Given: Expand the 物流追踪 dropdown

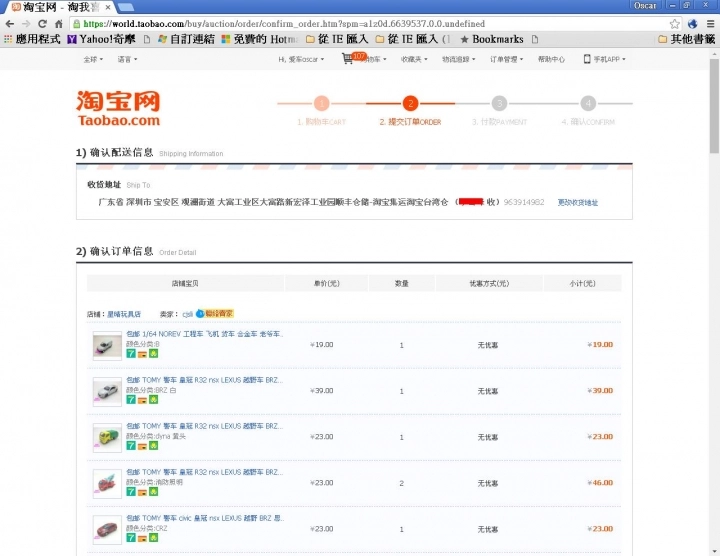Looking at the screenshot, I should tap(459, 59).
